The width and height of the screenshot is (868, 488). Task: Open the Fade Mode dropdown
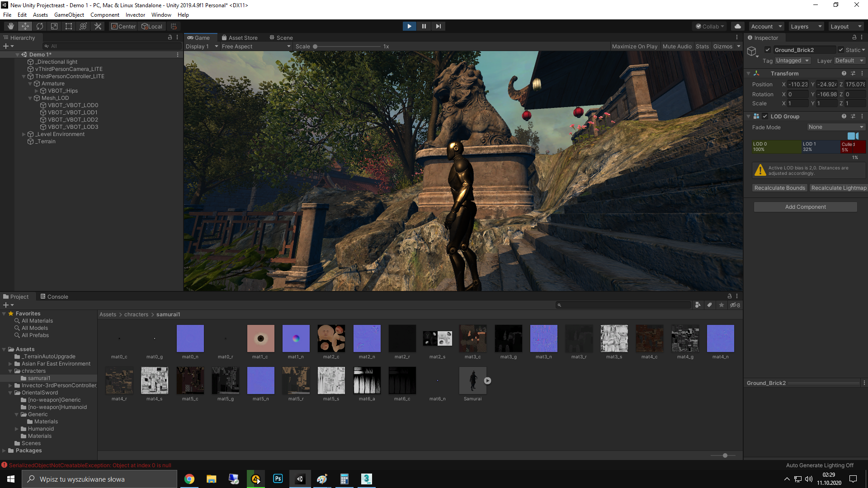tap(836, 127)
